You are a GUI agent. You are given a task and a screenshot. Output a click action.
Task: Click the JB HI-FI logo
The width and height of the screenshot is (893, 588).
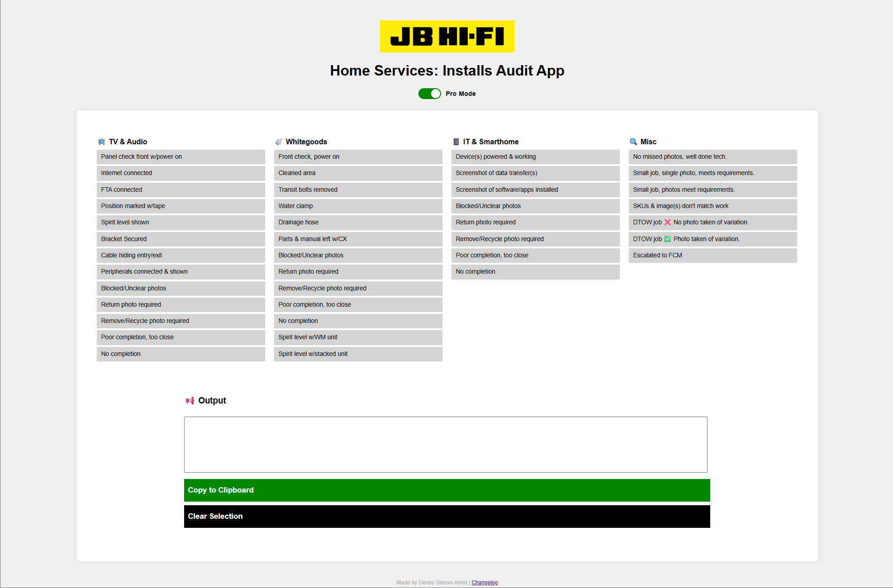[447, 36]
